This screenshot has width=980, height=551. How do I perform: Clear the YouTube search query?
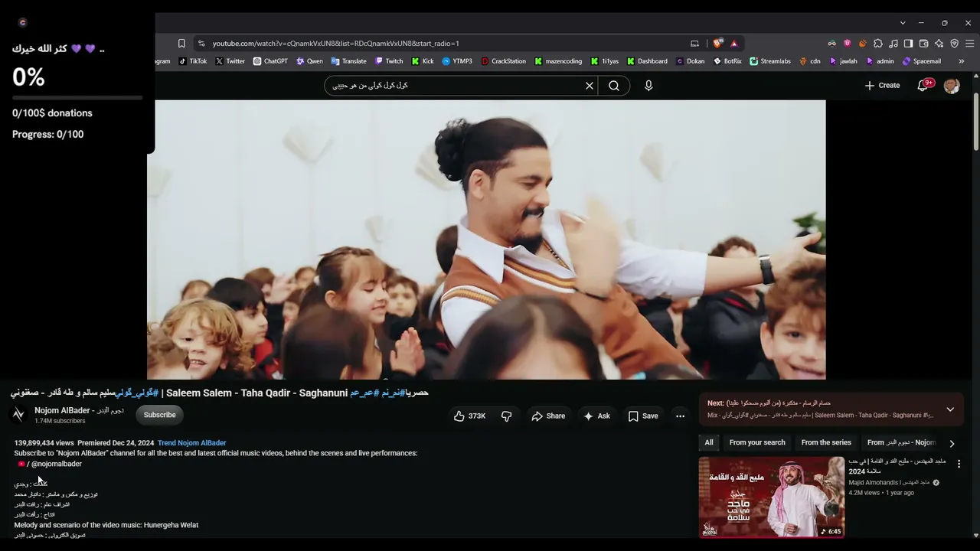coord(590,86)
